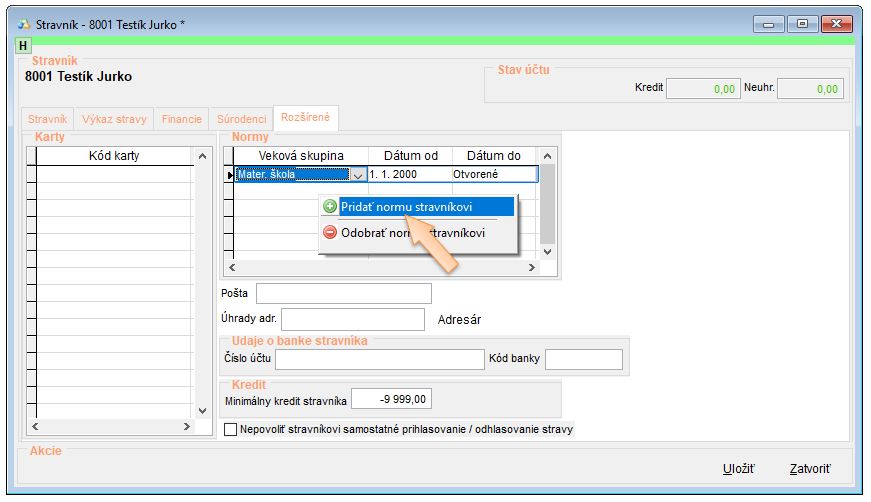Switch to the Stravník tab
Viewport: 871px width, 502px height.
pos(47,119)
